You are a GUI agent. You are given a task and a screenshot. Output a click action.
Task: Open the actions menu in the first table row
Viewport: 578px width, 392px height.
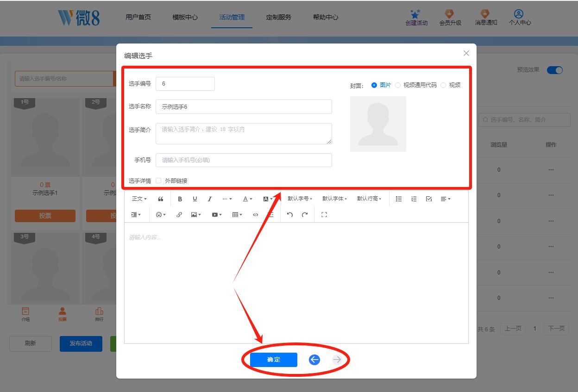(551, 170)
